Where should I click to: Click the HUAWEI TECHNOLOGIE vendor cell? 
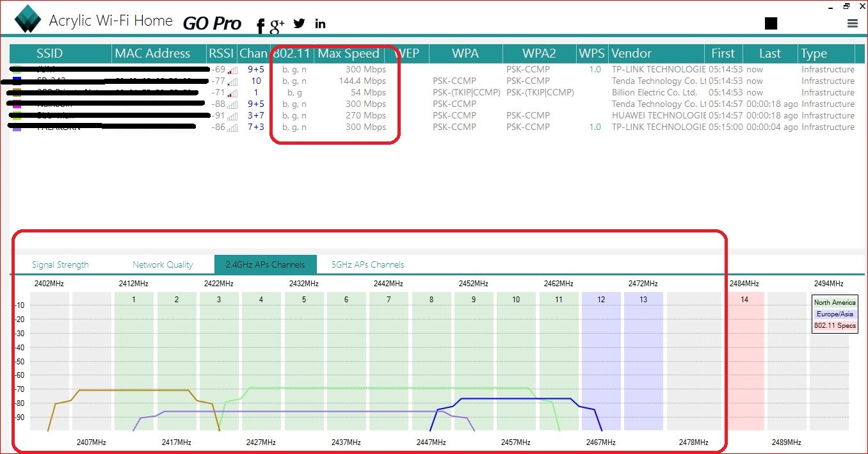tap(659, 116)
